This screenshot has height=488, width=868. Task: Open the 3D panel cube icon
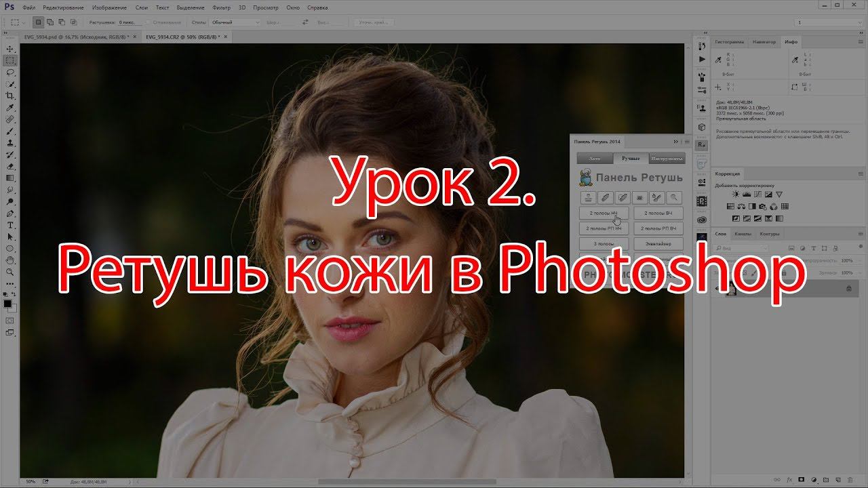pos(701,127)
